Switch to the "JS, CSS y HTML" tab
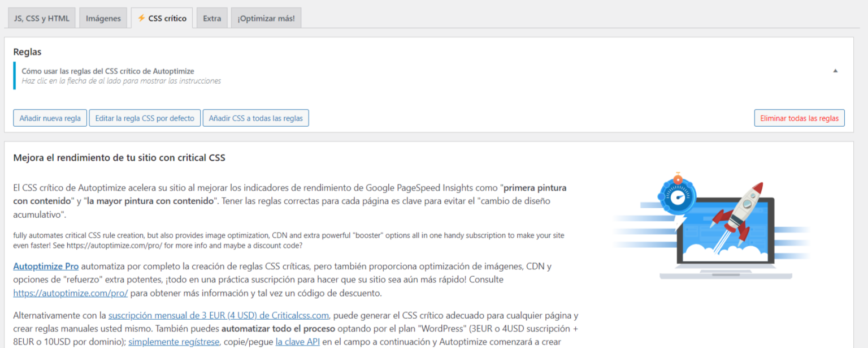This screenshot has height=348, width=868. [x=41, y=18]
